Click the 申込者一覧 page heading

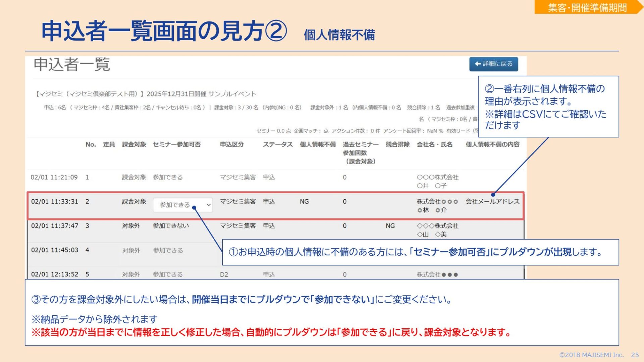(72, 64)
